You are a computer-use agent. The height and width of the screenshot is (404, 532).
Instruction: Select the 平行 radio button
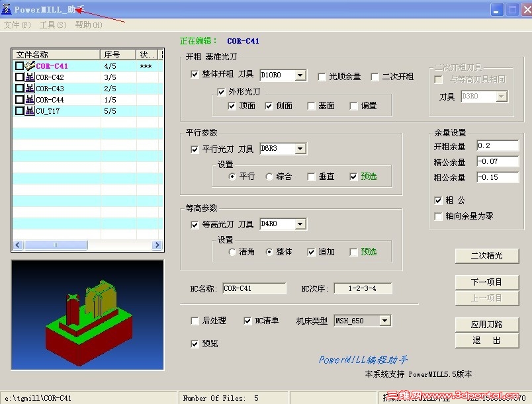click(x=232, y=177)
